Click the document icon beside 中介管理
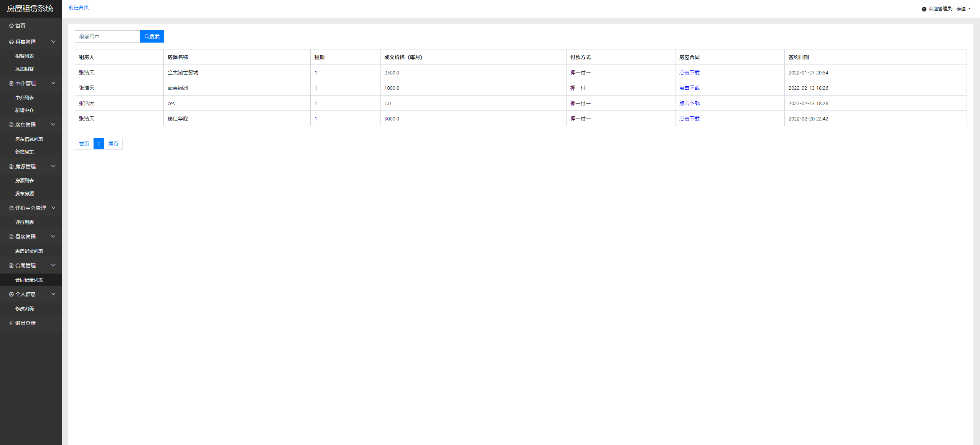 pos(11,83)
